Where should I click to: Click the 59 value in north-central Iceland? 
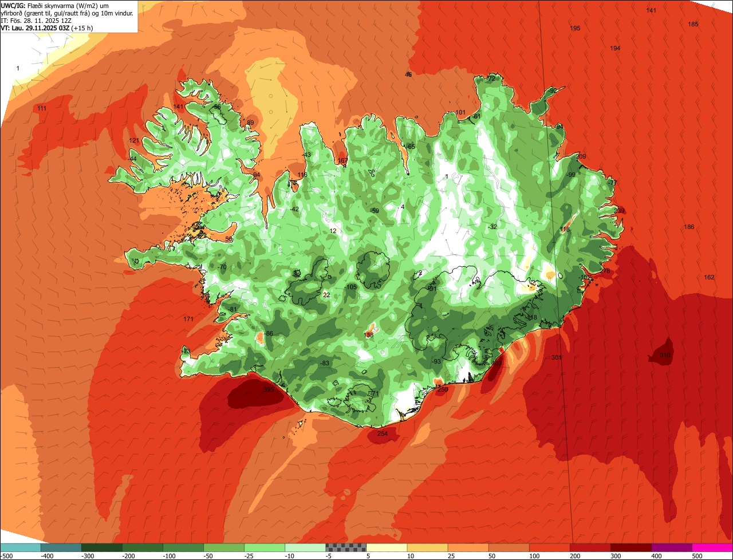tap(376, 211)
